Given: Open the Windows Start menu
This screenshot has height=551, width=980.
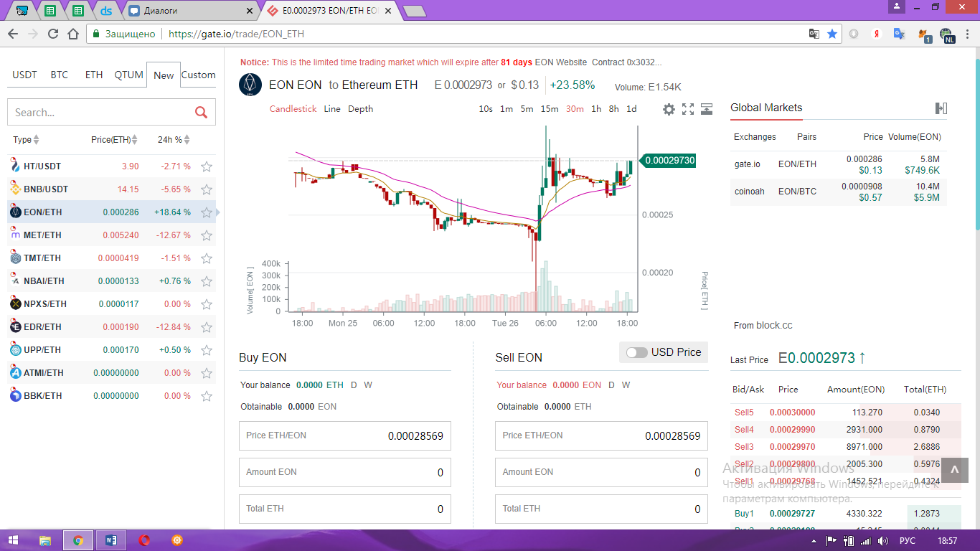Looking at the screenshot, I should point(13,540).
